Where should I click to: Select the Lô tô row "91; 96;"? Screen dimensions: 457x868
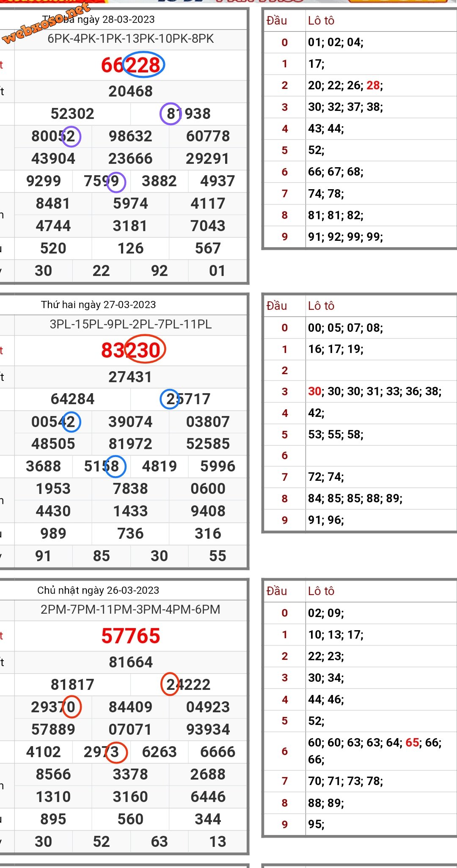click(x=326, y=520)
